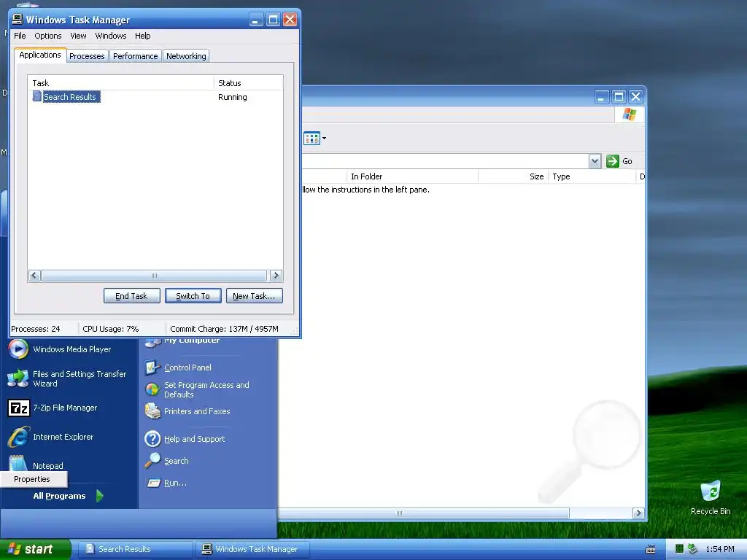747x560 pixels.
Task: Open the Help menu in Task Manager
Action: (x=142, y=36)
